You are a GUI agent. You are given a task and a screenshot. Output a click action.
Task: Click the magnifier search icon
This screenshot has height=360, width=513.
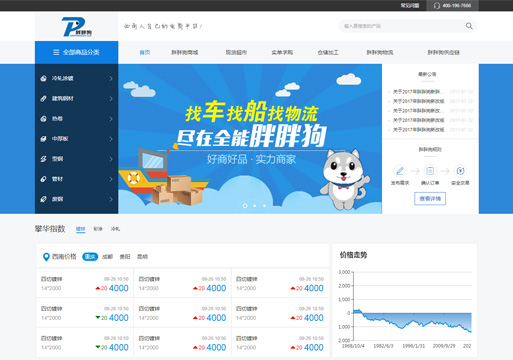coord(469,26)
